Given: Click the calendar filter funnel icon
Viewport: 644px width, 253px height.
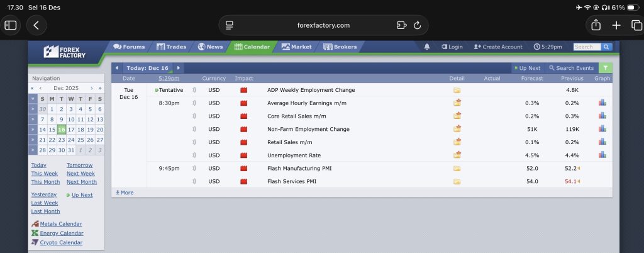Looking at the screenshot, I should tap(604, 68).
